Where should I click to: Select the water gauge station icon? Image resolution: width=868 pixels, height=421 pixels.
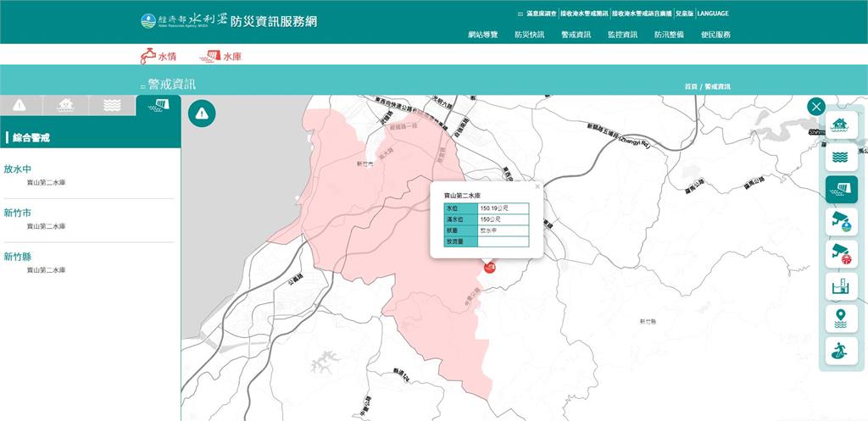click(x=841, y=286)
